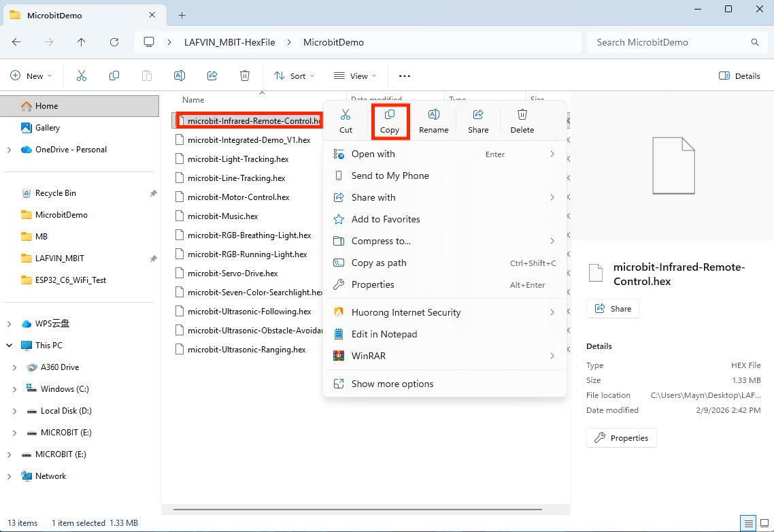774x532 pixels.
Task: Toggle the Details pane button
Action: (739, 76)
